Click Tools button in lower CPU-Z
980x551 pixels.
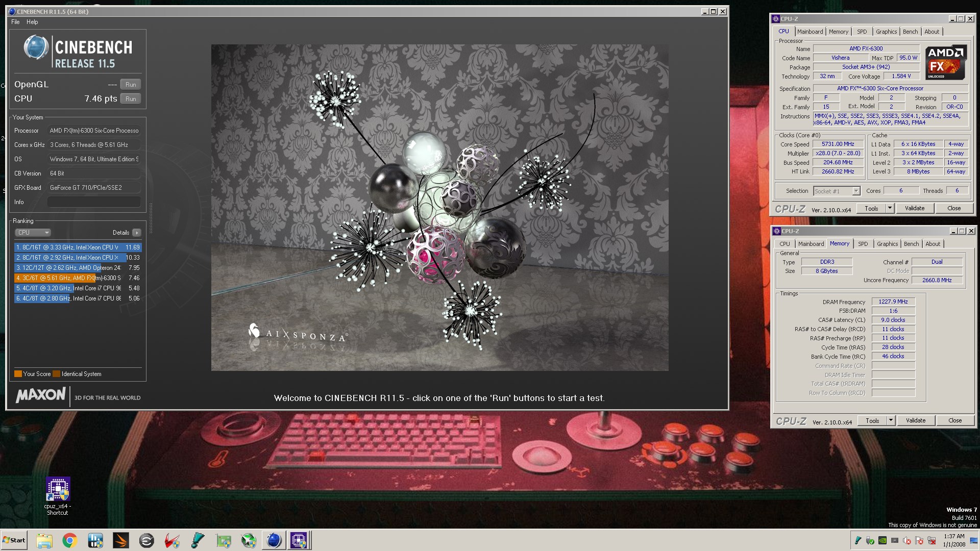872,420
